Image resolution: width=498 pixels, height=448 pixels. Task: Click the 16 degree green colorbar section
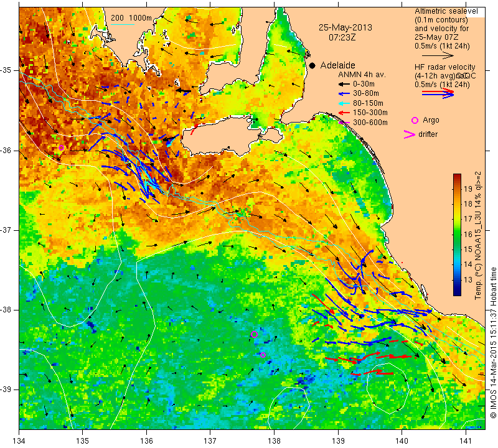click(x=457, y=235)
